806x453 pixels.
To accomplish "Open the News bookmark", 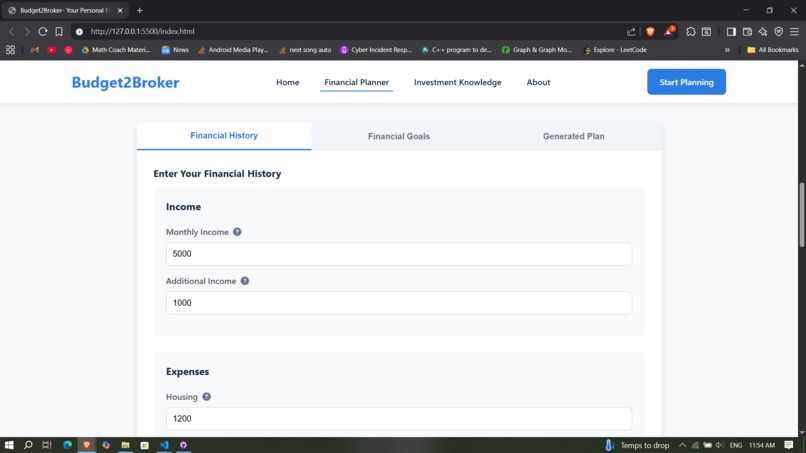I will pyautogui.click(x=175, y=50).
